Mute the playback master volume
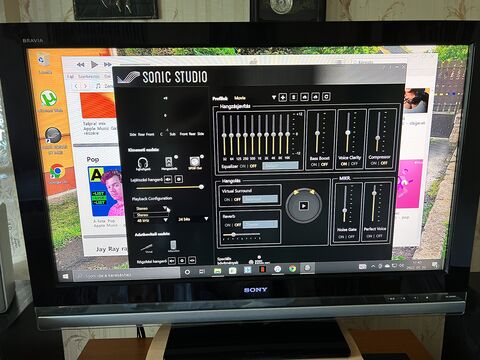The image size is (480, 360). (x=168, y=179)
